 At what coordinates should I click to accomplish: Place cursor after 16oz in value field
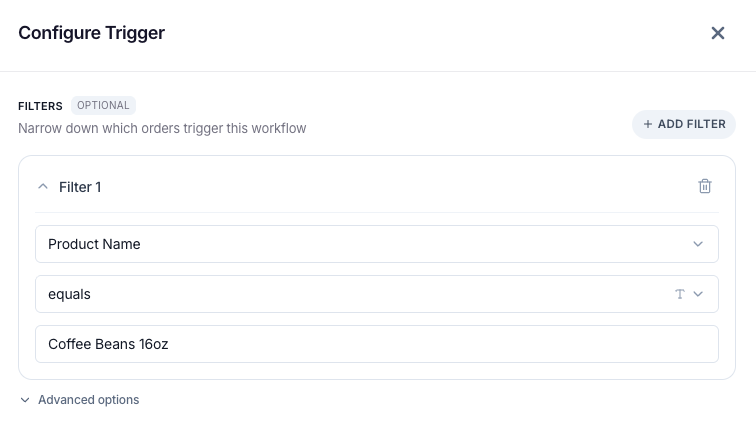[x=169, y=344]
